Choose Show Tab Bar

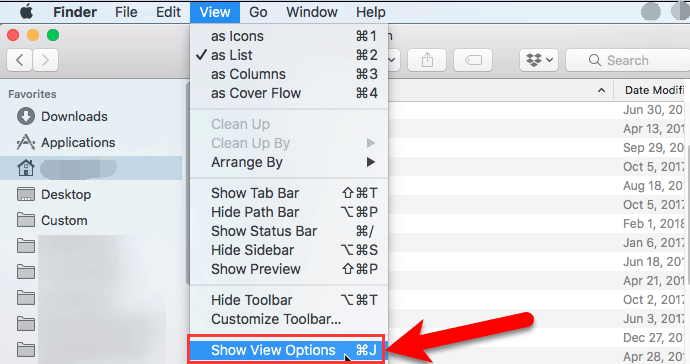[289, 193]
